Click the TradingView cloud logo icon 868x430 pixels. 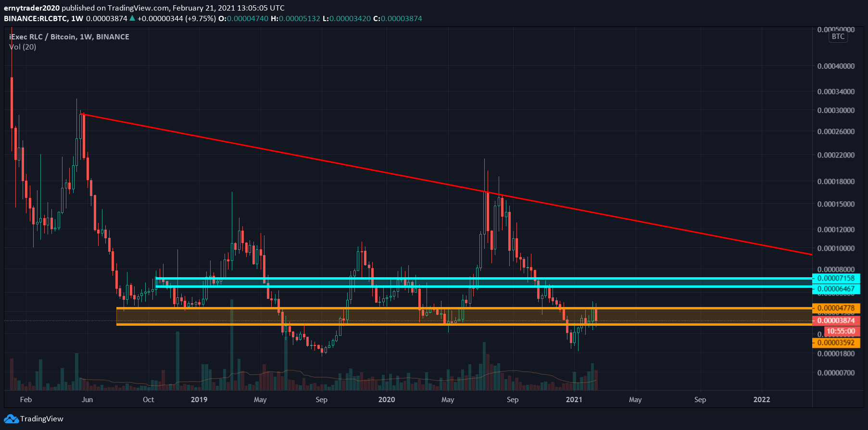(11, 419)
